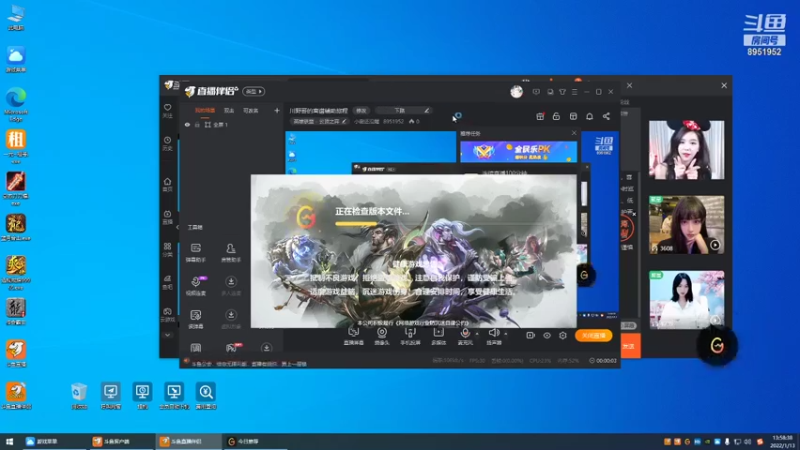Open the camera source icon

point(382,333)
